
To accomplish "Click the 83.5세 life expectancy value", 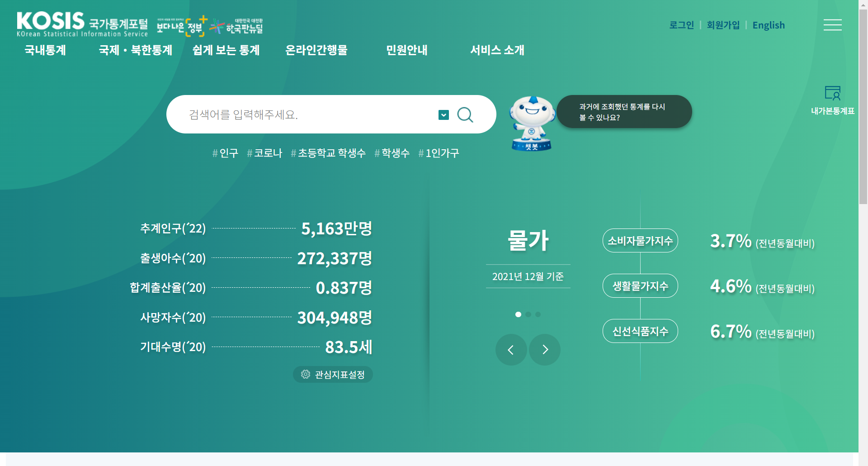I will (349, 347).
